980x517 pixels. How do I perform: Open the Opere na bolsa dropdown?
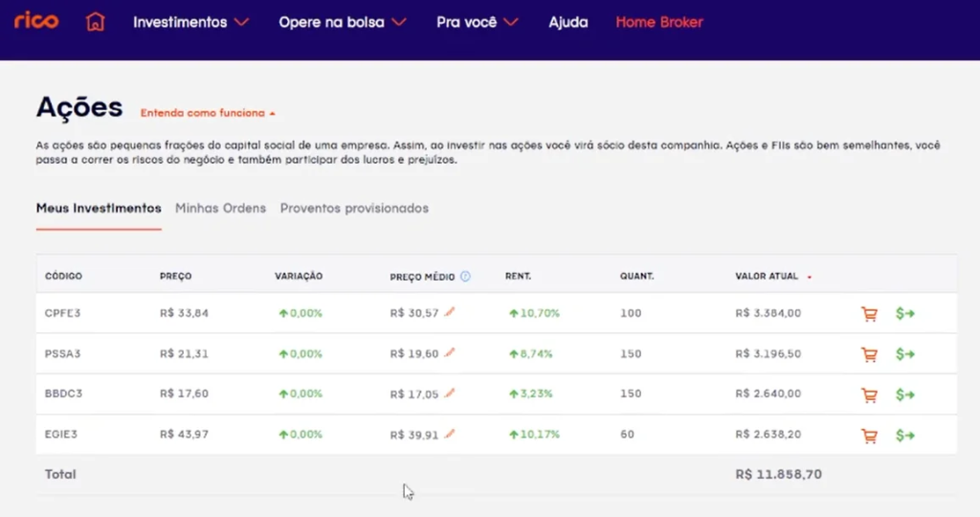342,21
